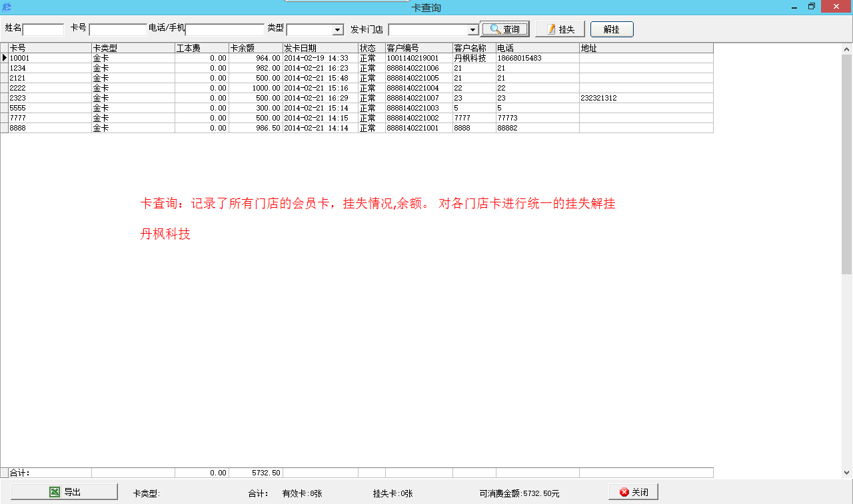This screenshot has width=853, height=504.
Task: Click the magnifier icon on 查询 button
Action: (x=495, y=29)
